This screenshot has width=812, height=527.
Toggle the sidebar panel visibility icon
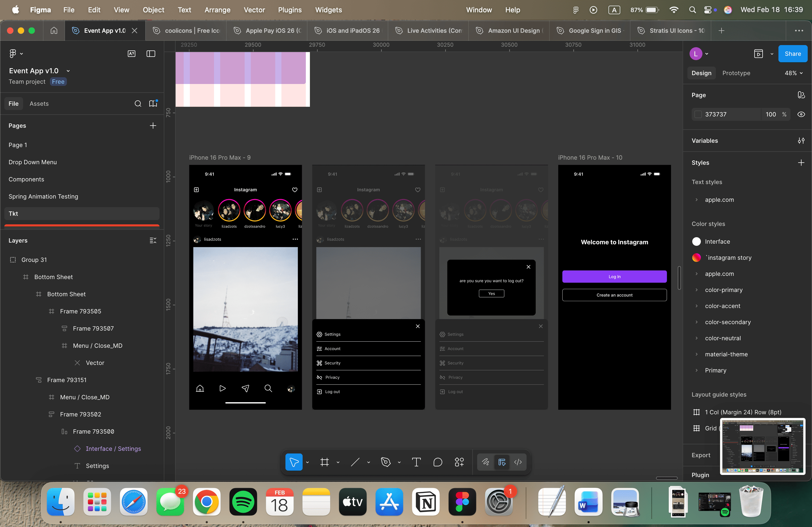point(151,53)
